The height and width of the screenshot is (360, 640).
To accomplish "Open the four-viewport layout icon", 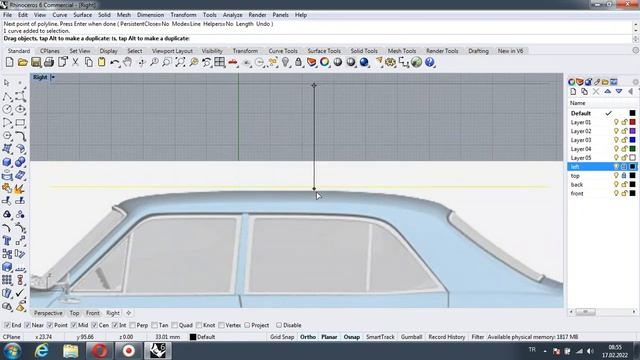I will coord(220,62).
